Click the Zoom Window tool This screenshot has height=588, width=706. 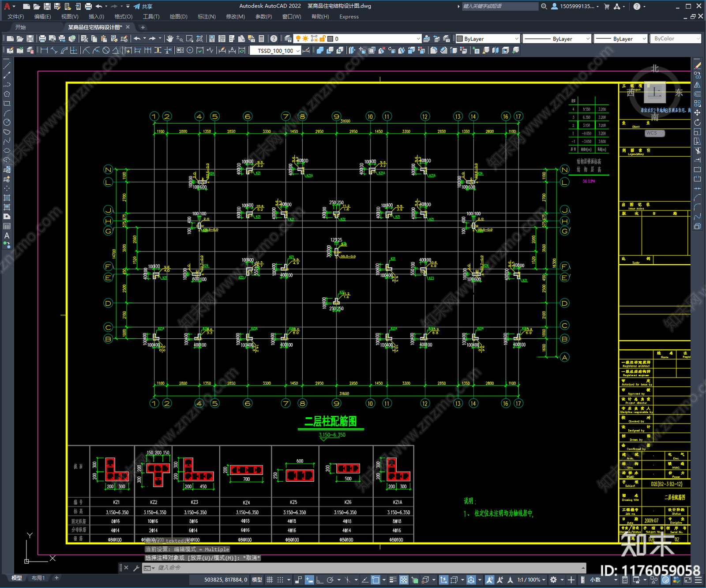click(x=190, y=39)
